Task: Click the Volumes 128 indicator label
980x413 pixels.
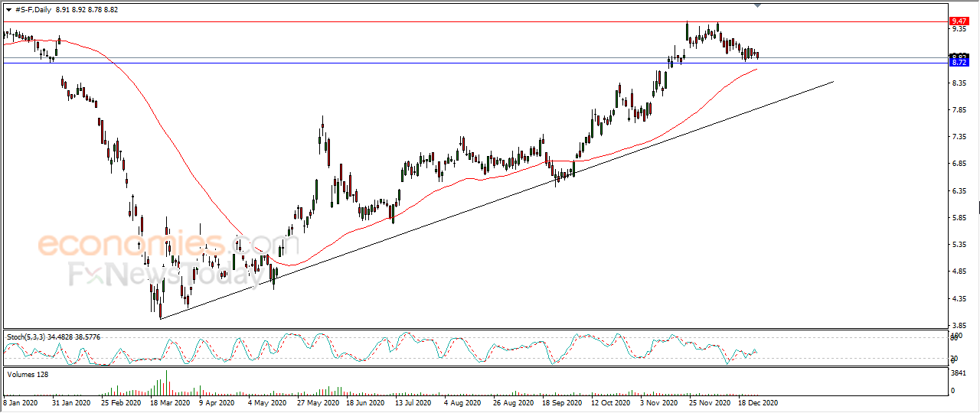Action: pos(27,374)
